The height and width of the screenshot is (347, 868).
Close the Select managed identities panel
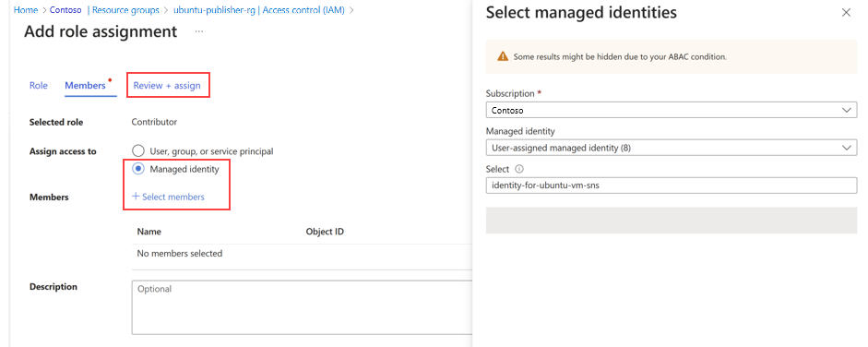[x=846, y=13]
